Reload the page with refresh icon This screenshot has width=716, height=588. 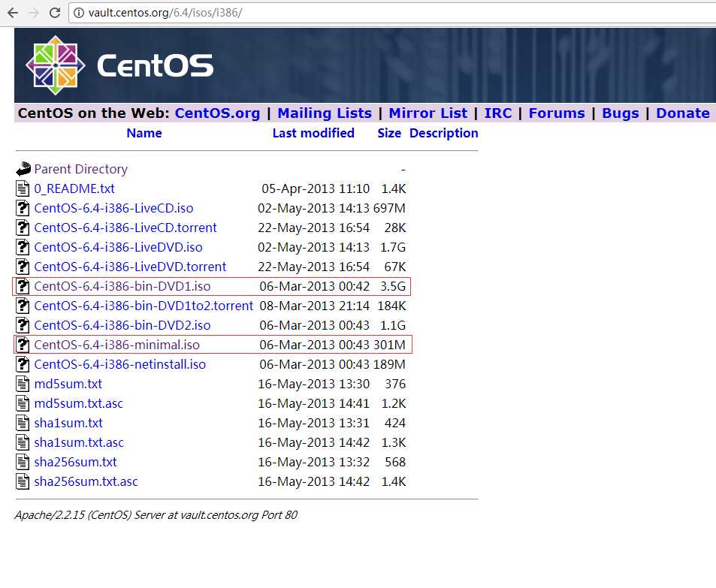(55, 13)
